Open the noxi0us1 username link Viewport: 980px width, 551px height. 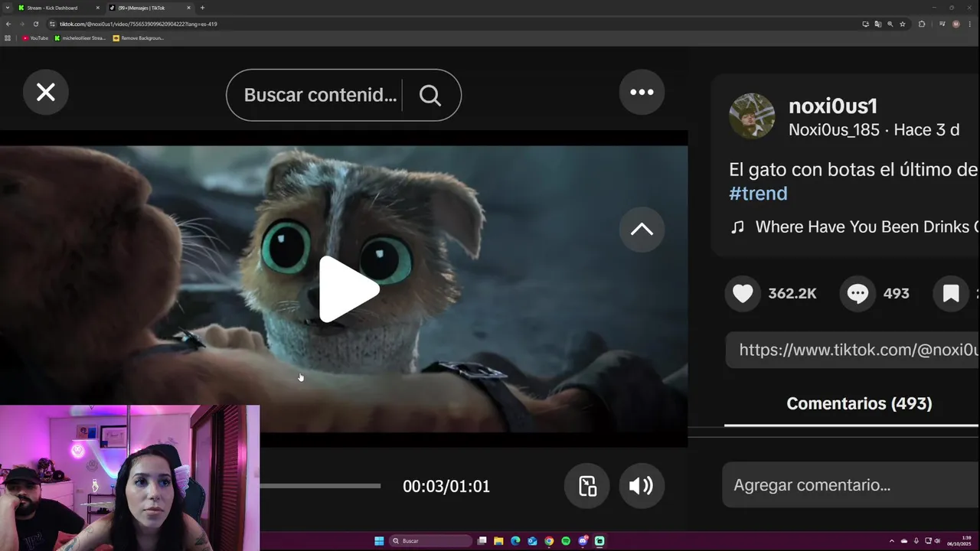833,106
